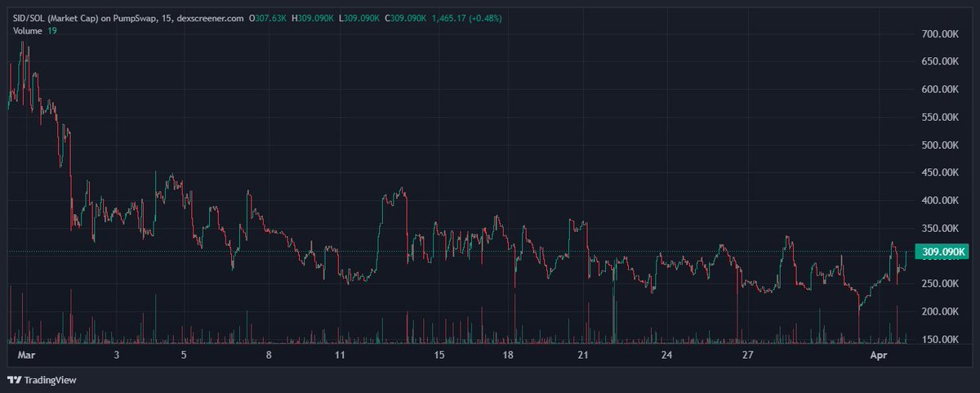980x393 pixels.
Task: Select the 550.00K price axis label
Action: click(x=938, y=118)
